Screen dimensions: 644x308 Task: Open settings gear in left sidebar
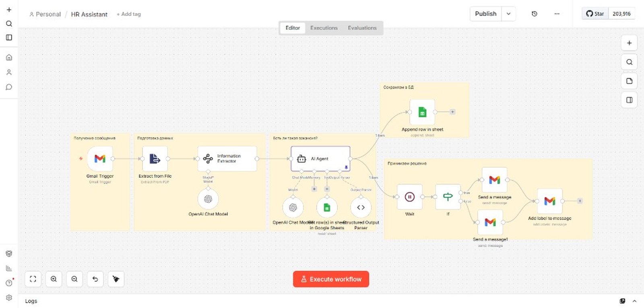[x=9, y=298]
